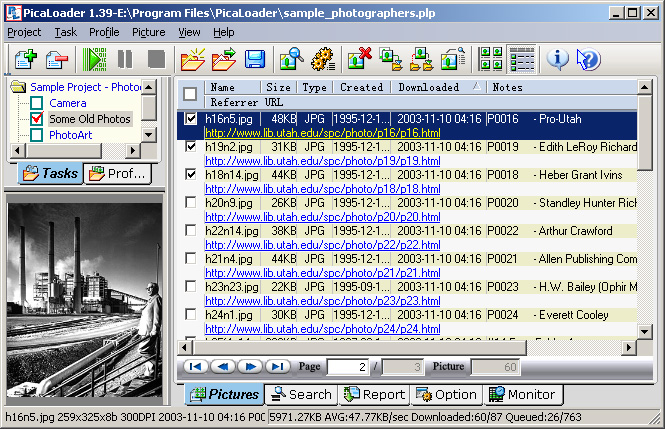Toggle the Camera task checkbox
This screenshot has height=429, width=665.
point(36,103)
